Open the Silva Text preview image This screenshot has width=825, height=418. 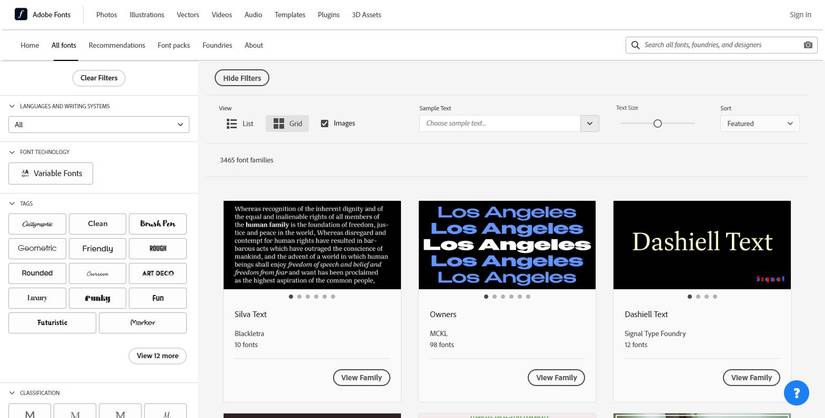point(312,245)
